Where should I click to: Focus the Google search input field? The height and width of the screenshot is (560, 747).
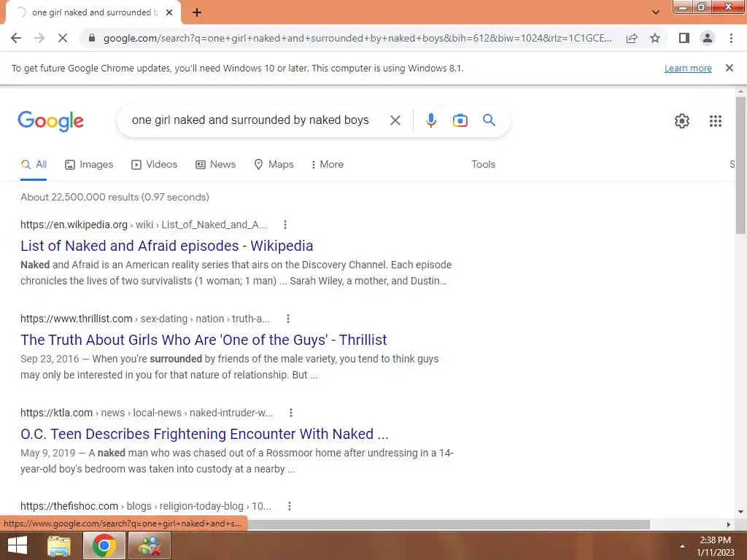click(250, 120)
